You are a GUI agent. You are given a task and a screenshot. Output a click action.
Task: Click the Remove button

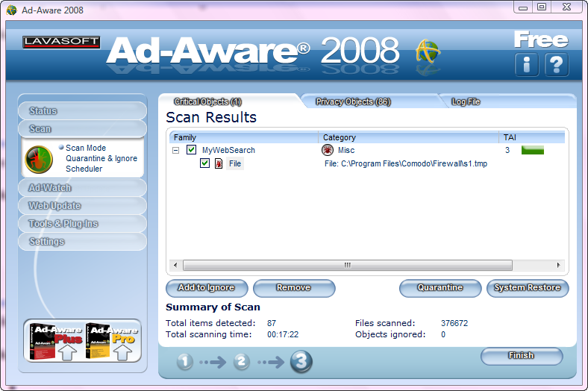tap(294, 288)
